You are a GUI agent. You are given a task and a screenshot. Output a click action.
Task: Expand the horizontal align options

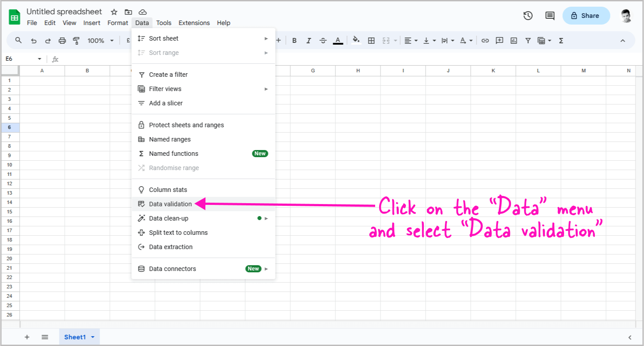tap(415, 40)
